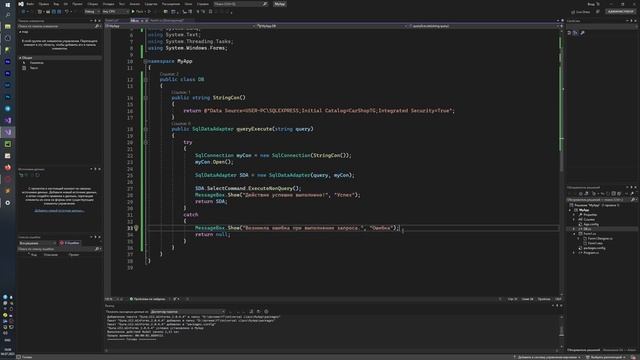Collapse the Общие toolbox group

point(20,58)
